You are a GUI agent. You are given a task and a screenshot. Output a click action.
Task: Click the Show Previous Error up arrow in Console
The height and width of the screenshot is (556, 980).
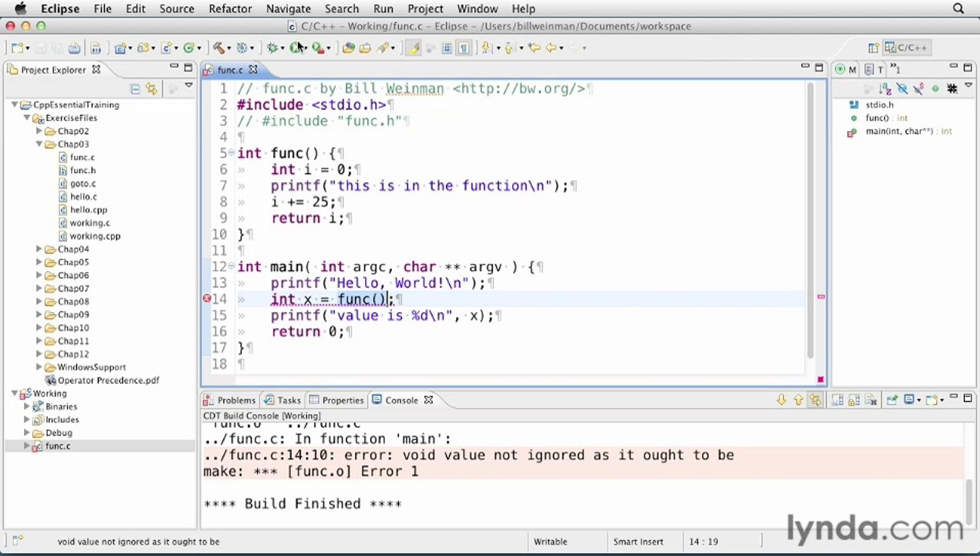[x=798, y=400]
